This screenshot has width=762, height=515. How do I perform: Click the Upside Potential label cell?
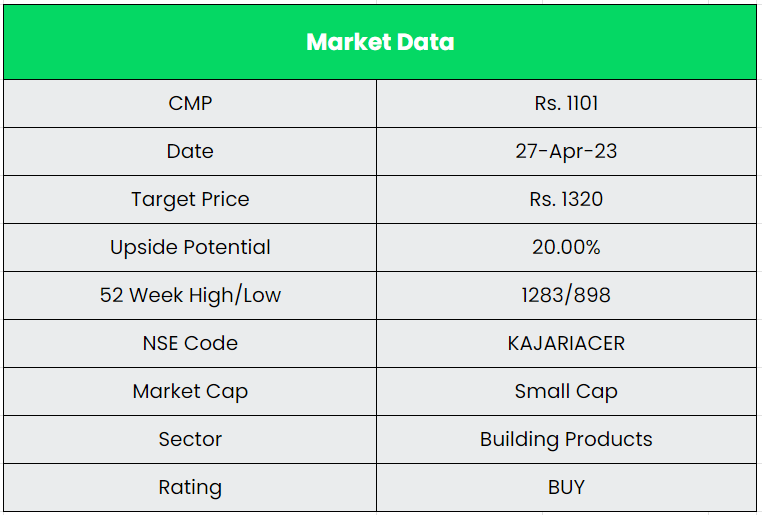tap(190, 247)
